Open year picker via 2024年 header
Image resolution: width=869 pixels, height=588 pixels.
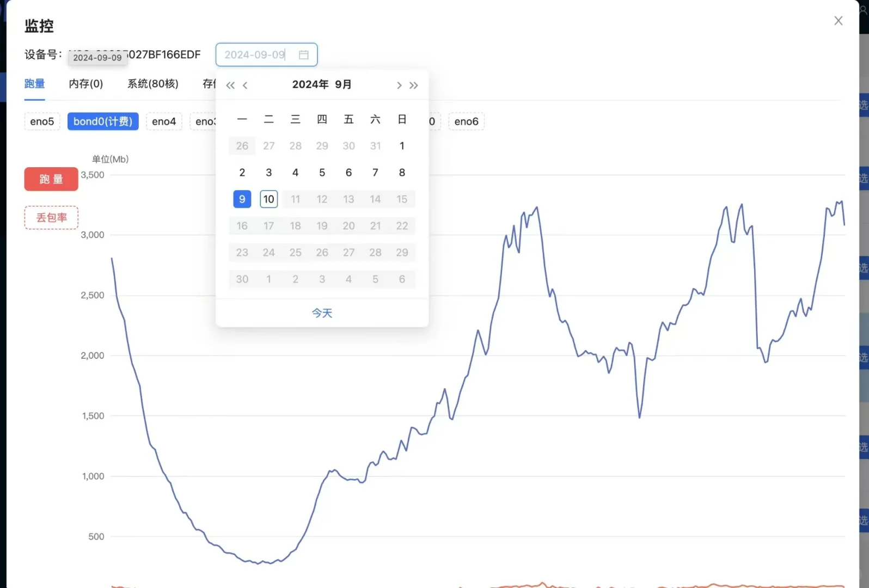(x=310, y=84)
